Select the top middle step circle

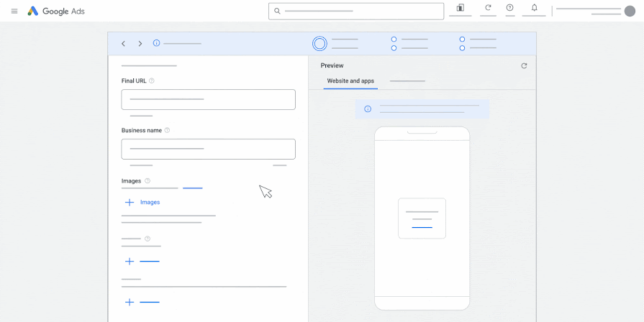[x=394, y=40]
